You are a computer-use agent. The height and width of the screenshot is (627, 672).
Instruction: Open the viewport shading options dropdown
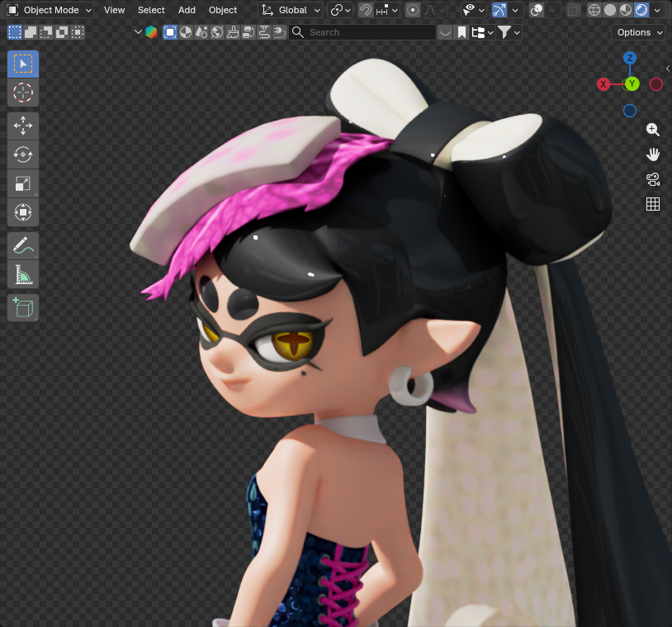tap(657, 10)
